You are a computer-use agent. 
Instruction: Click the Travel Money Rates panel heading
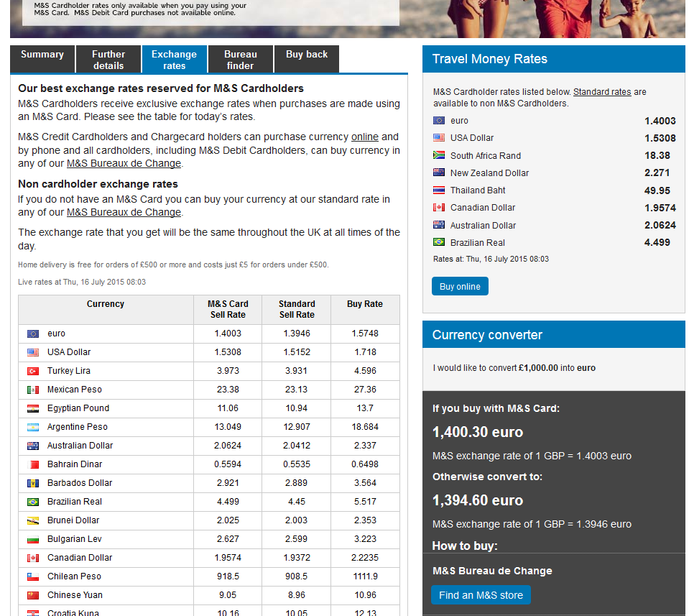point(489,59)
